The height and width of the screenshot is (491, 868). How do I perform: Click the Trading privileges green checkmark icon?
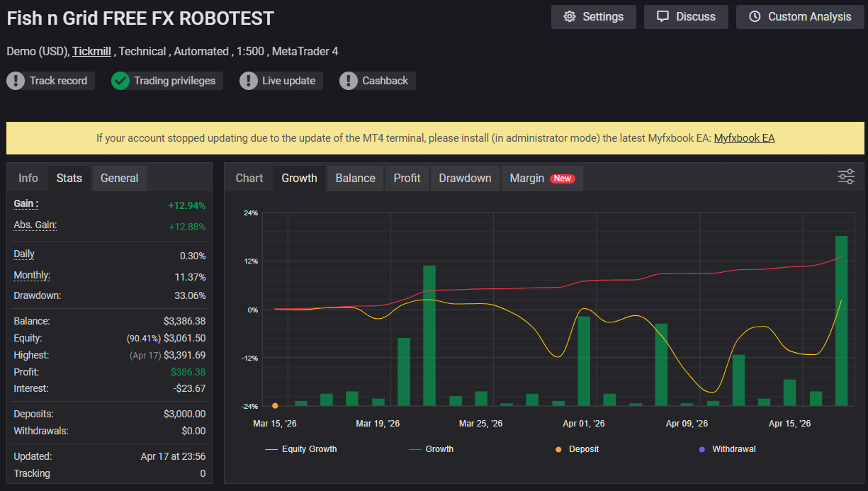click(120, 81)
